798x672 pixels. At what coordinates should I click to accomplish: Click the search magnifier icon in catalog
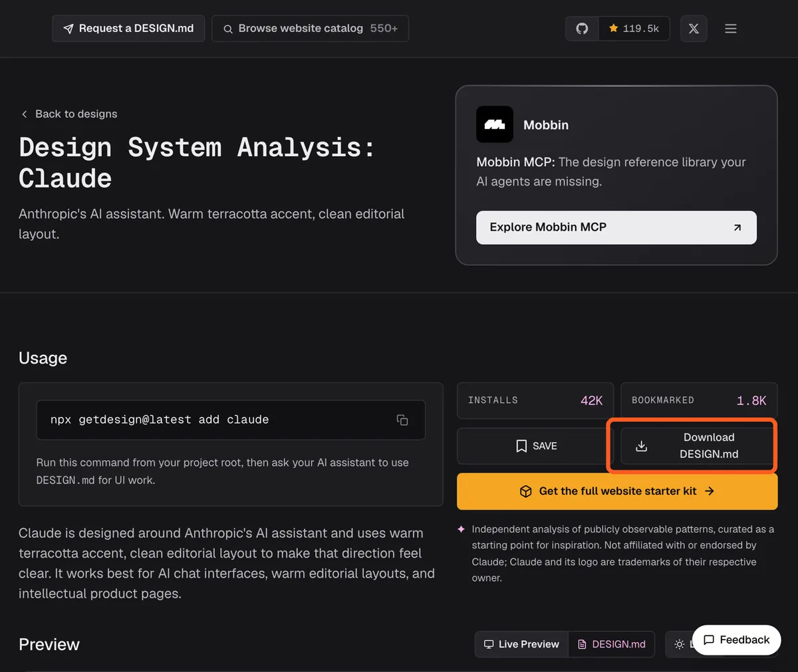pos(227,29)
